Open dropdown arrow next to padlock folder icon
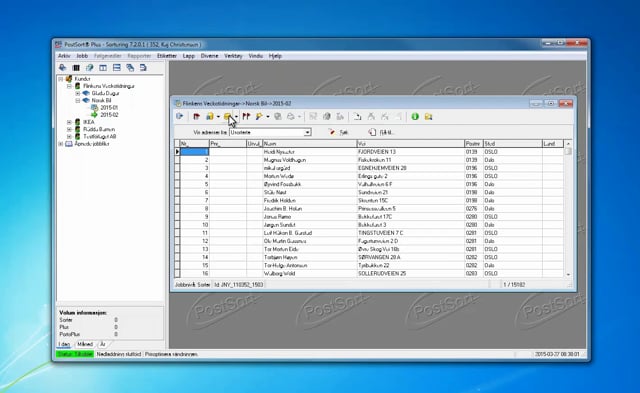Screen dimensions: 640x393 tap(218, 117)
